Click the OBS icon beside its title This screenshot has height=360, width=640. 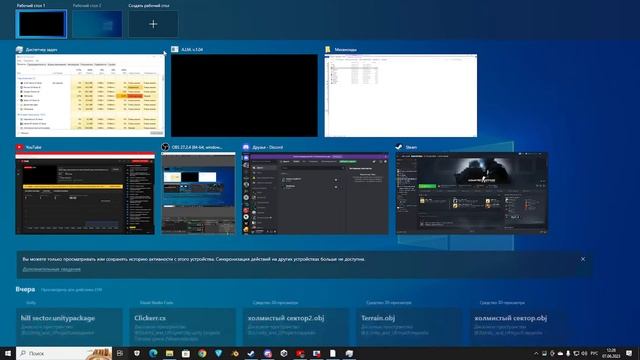pyautogui.click(x=165, y=147)
